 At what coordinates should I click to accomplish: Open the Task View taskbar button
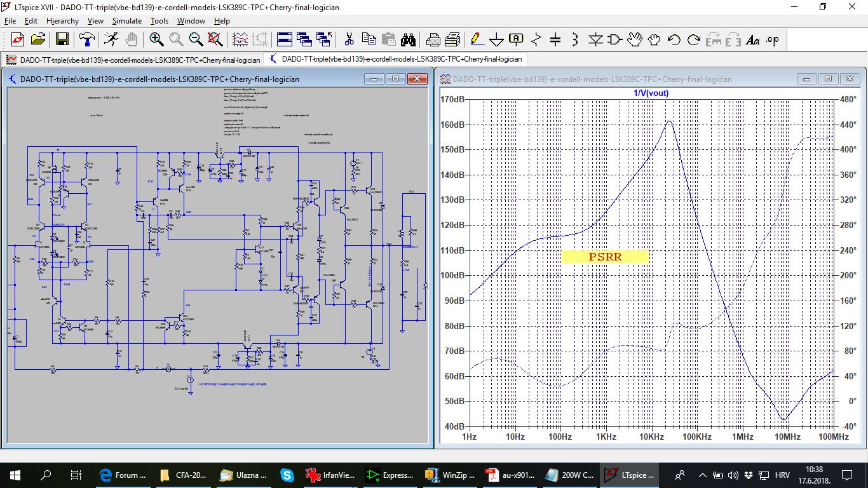76,475
